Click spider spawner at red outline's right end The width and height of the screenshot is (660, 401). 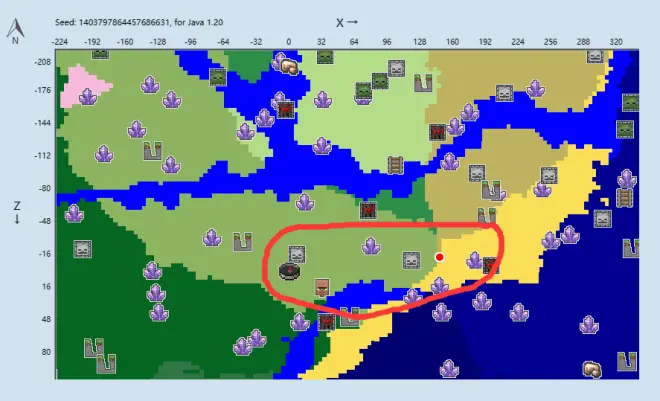pos(490,265)
